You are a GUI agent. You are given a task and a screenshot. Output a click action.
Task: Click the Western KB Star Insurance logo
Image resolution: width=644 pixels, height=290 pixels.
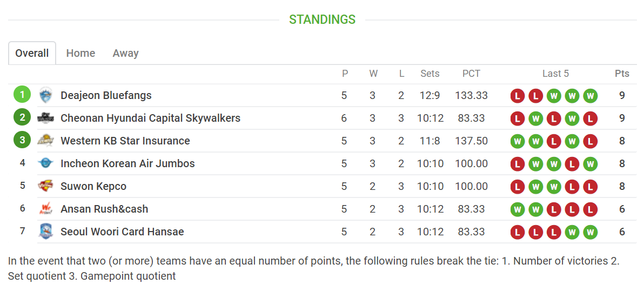click(x=46, y=141)
